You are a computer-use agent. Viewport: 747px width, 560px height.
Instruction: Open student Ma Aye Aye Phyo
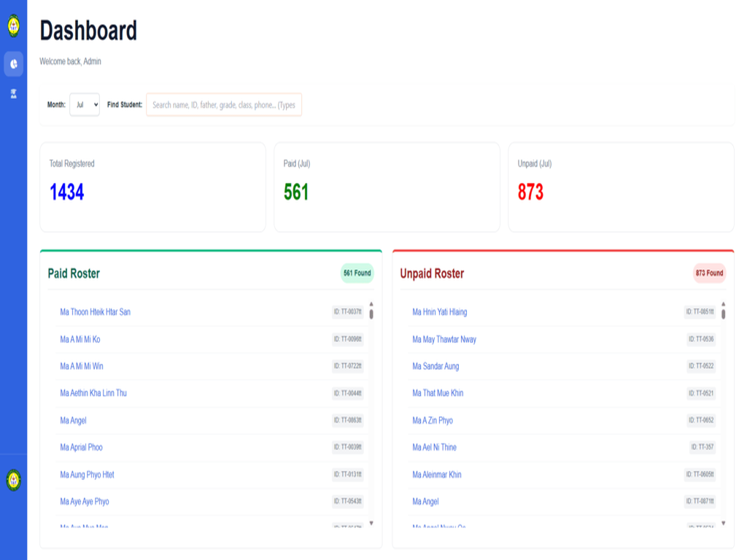pos(85,502)
